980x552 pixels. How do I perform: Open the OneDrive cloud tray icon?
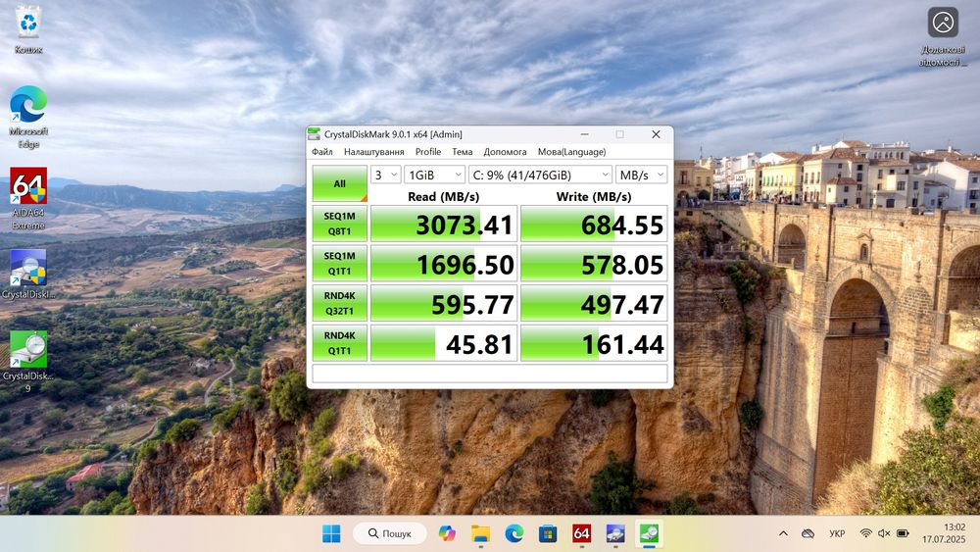808,533
